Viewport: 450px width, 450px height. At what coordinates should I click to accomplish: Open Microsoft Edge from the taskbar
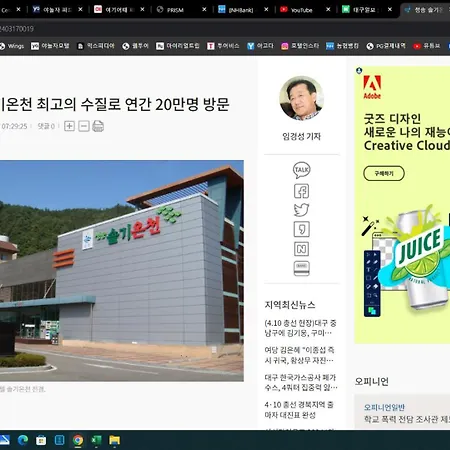click(x=23, y=440)
